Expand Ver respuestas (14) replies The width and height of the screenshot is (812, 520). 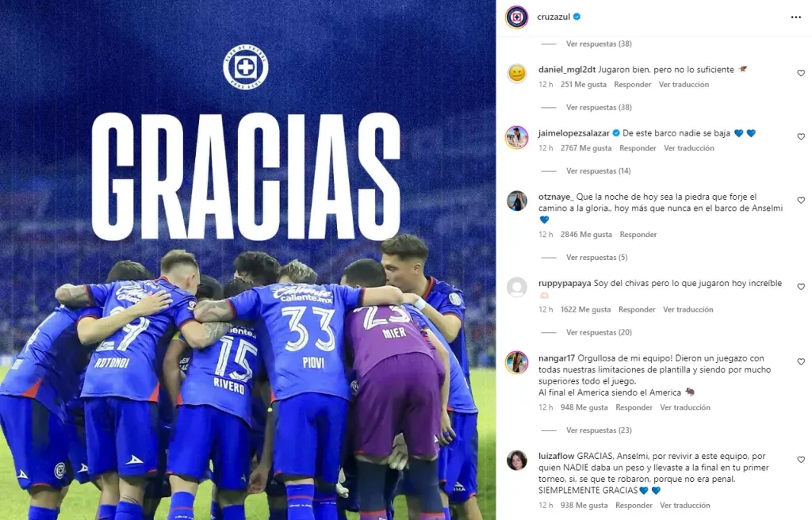[598, 171]
